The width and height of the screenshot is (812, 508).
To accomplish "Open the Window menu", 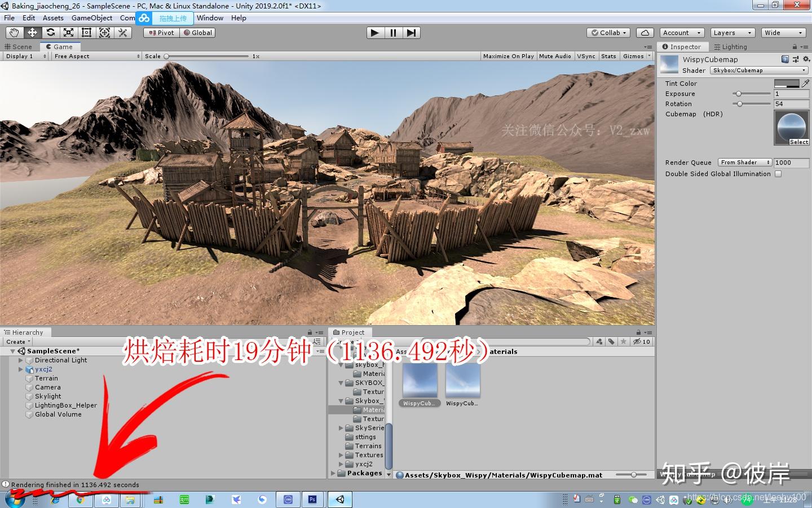I will tap(210, 18).
